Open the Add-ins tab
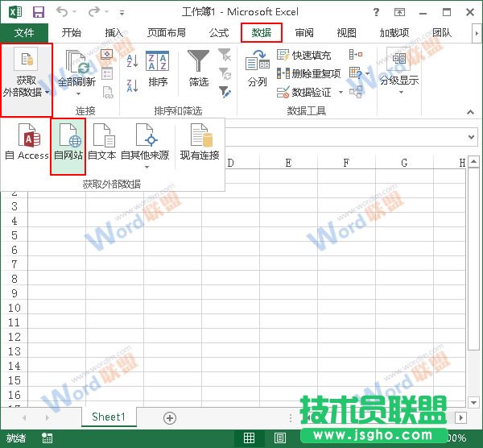This screenshot has width=483, height=448. pos(394,32)
